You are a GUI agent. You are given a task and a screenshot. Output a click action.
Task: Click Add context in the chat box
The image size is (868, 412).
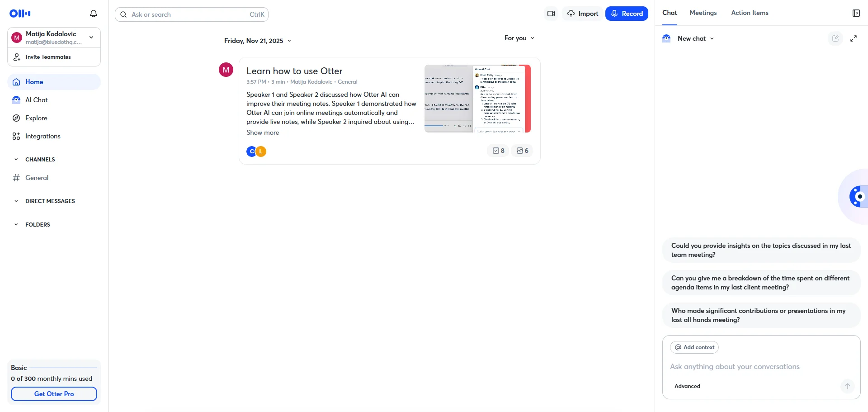click(694, 347)
